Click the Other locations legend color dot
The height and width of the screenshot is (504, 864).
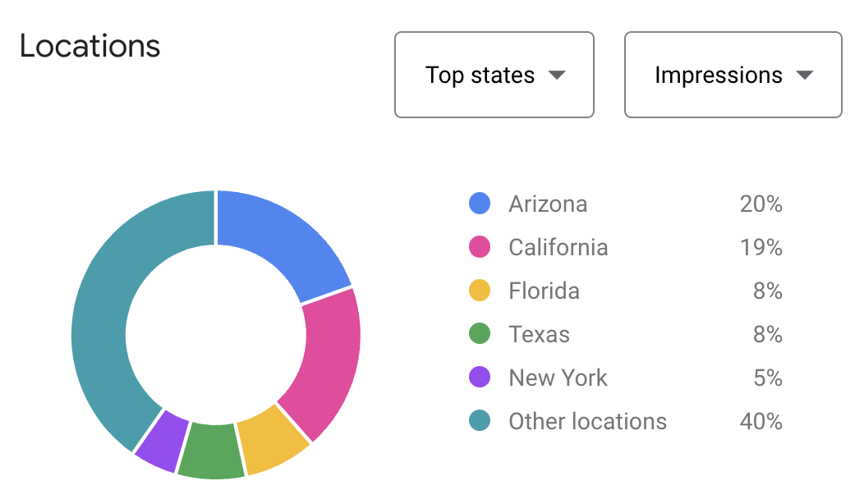[x=480, y=422]
